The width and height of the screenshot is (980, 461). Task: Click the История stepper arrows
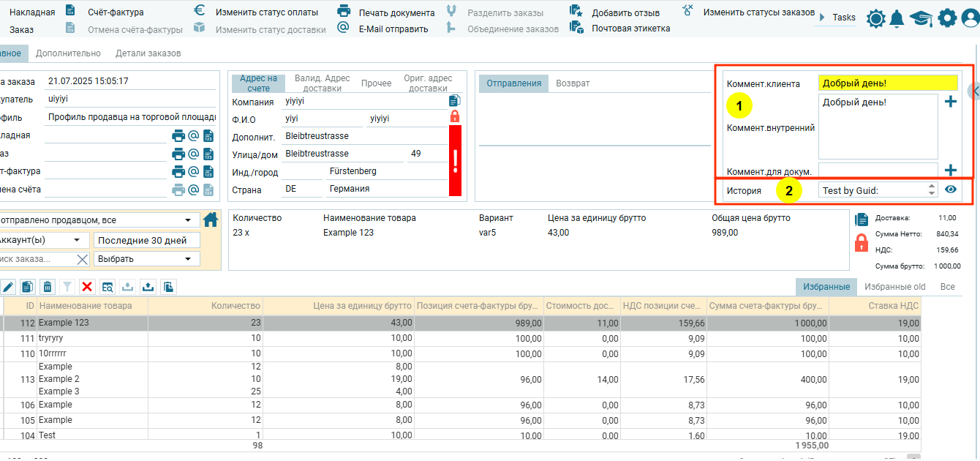click(931, 190)
